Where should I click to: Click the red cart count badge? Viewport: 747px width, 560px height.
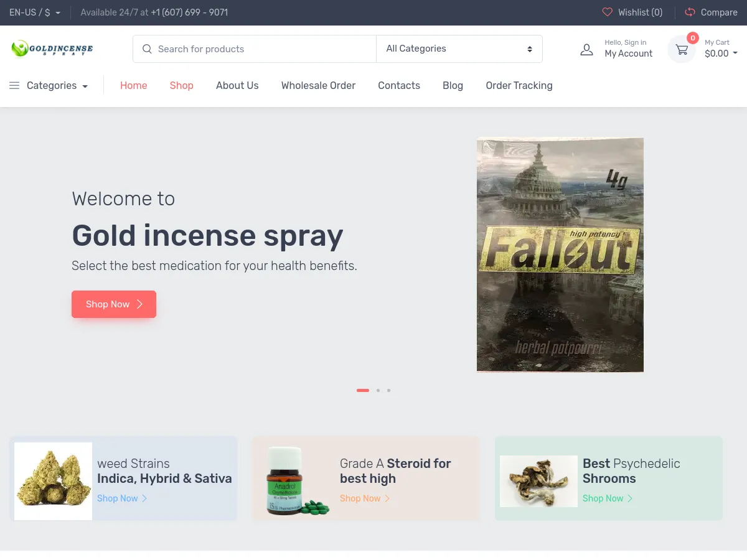[693, 38]
